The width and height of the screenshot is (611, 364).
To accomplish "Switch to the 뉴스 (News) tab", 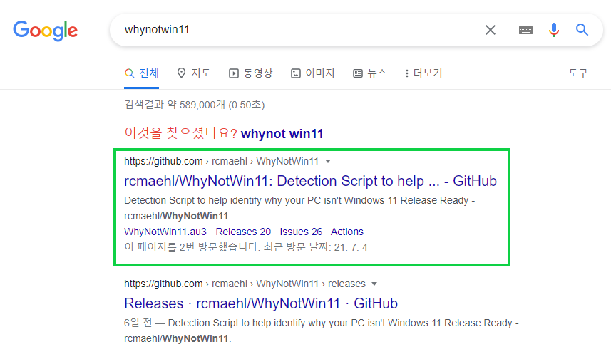I will point(370,73).
